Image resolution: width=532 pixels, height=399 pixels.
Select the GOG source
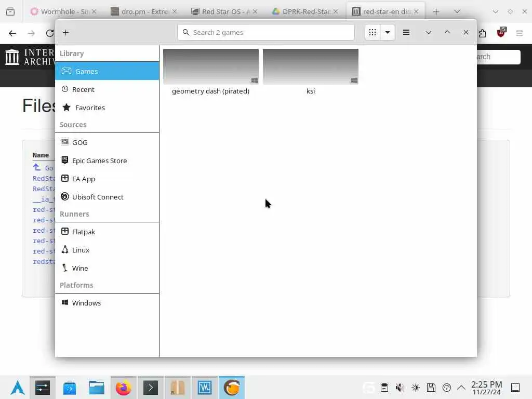[x=107, y=142]
